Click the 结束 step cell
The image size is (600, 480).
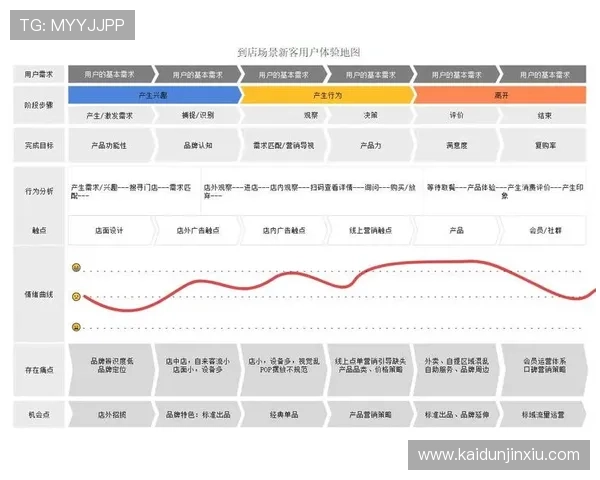(x=543, y=115)
